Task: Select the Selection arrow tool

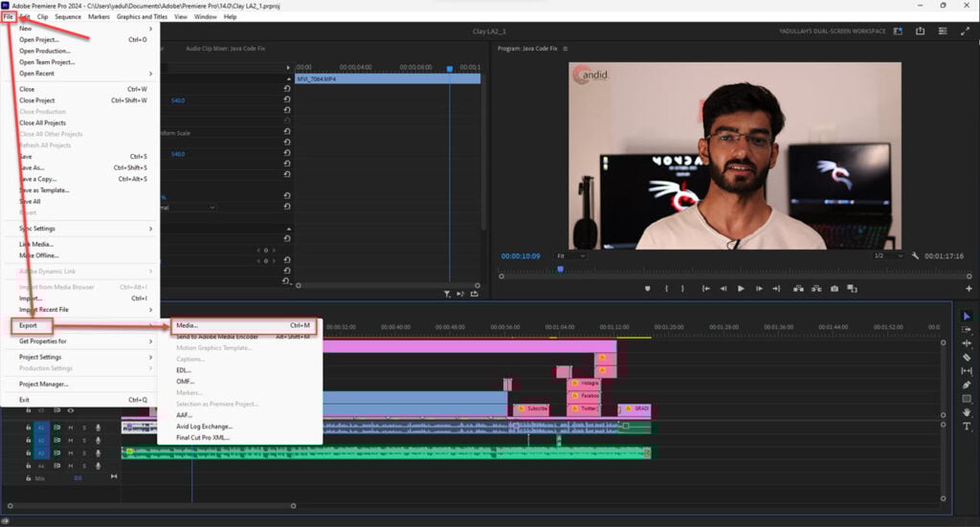Action: pyautogui.click(x=967, y=317)
